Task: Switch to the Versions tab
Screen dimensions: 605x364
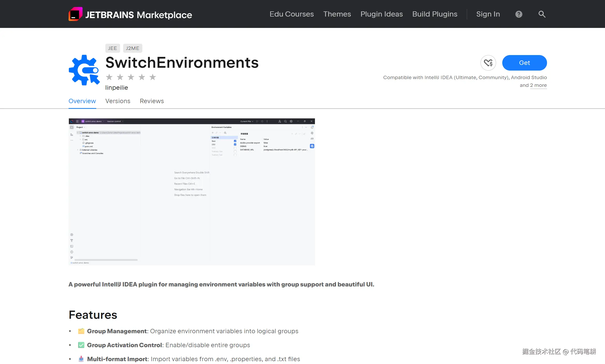Action: [118, 101]
